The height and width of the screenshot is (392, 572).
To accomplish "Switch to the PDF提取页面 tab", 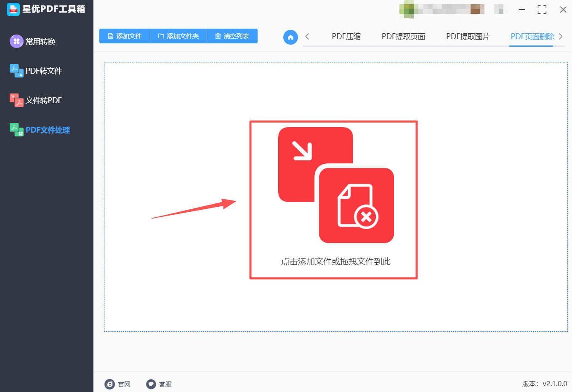I will click(x=404, y=37).
